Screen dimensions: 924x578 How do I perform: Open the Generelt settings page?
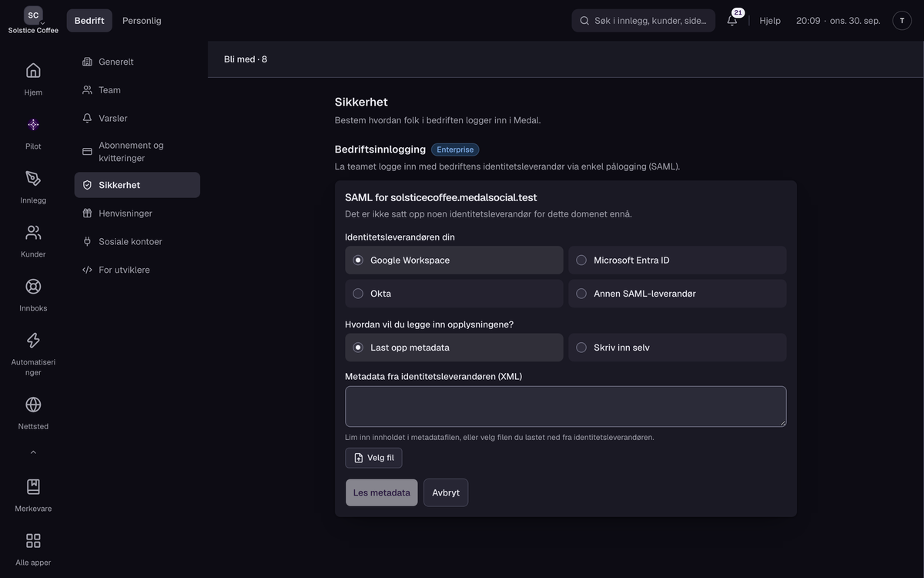click(x=137, y=62)
